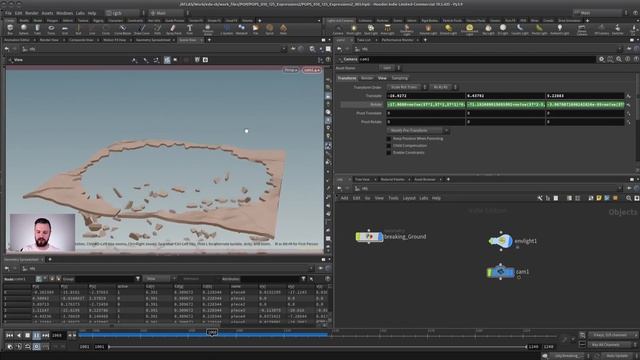Create a Camera from the lights shelf
Screen dimensions: 640x360
pos(338,29)
